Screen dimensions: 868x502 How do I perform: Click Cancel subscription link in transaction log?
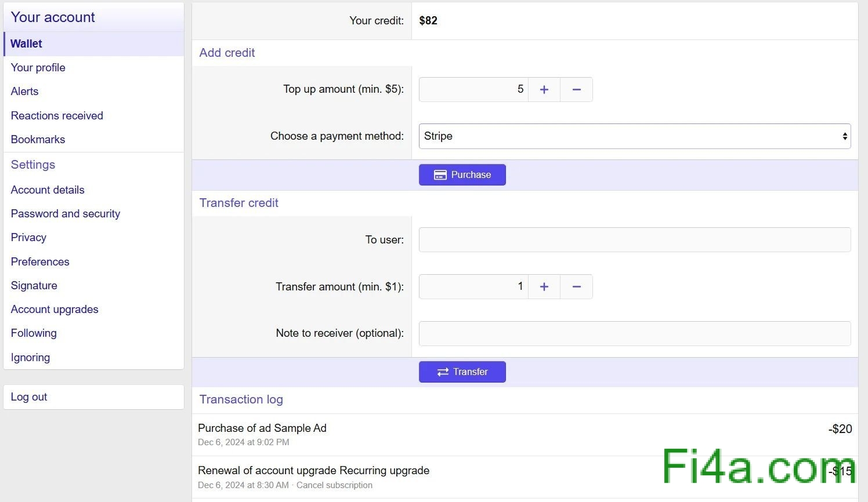pyautogui.click(x=334, y=485)
